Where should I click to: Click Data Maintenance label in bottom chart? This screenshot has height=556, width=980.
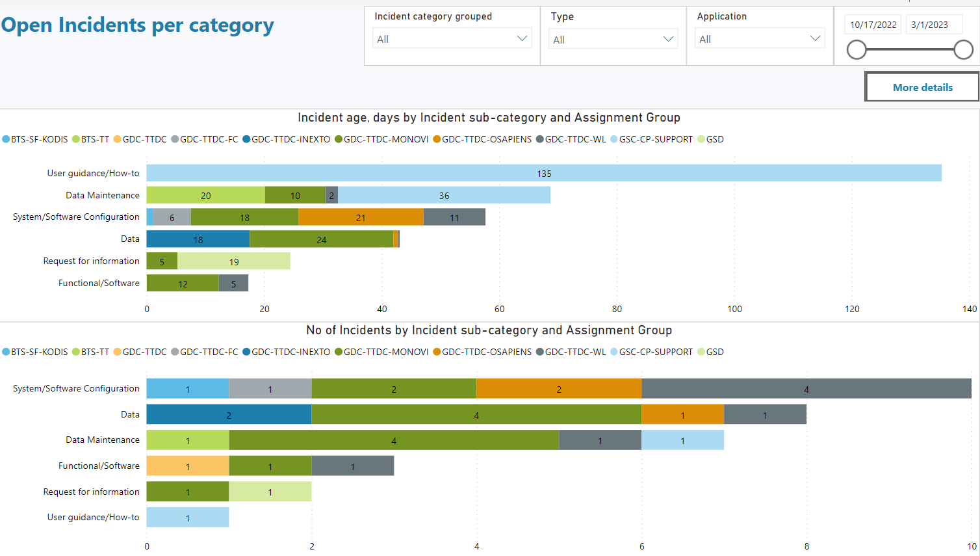click(103, 440)
